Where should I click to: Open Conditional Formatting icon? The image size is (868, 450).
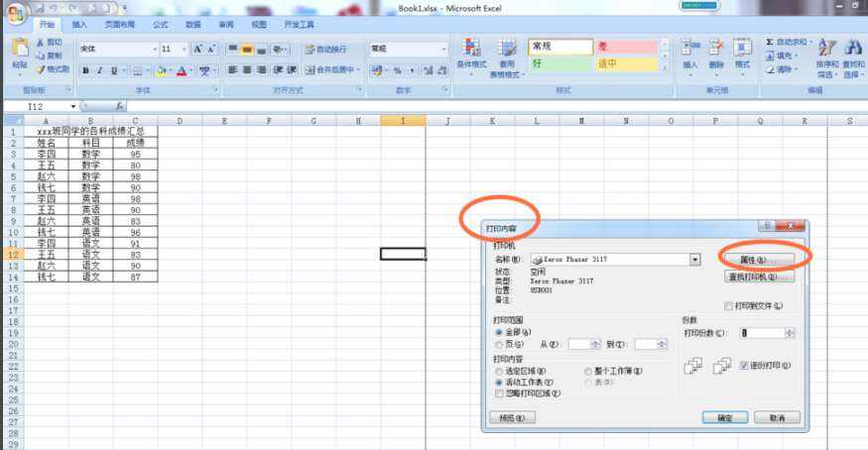(471, 49)
